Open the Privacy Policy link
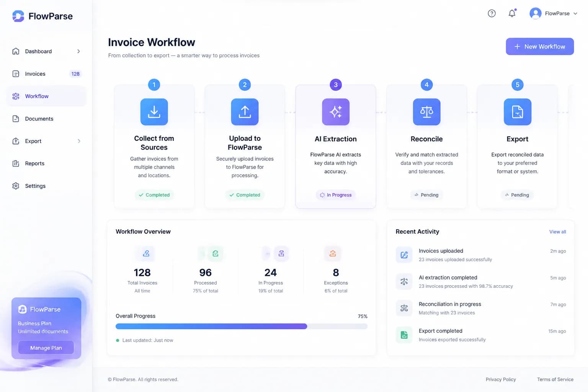This screenshot has height=392, width=588. click(501, 379)
